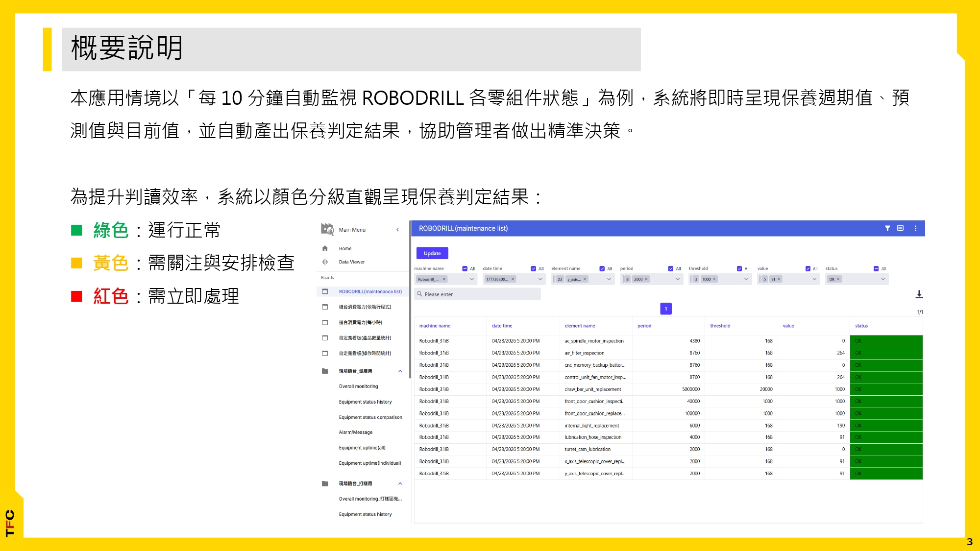Viewport: 980px width, 551px height.
Task: Click the Data Viewer waveform icon
Action: tap(325, 262)
